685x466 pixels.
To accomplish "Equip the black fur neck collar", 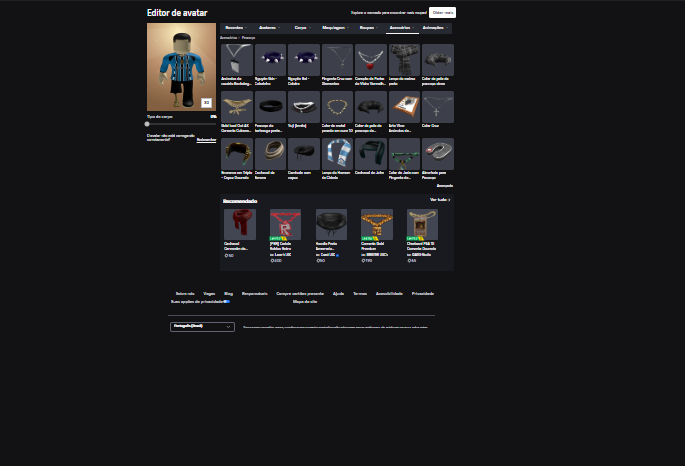I will [371, 107].
